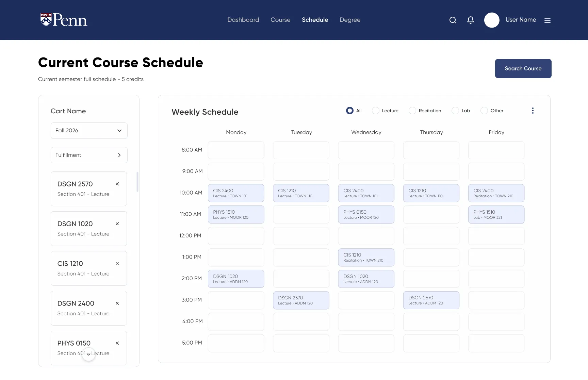Screen dimensions: 588x380
Task: Remove DSGN 1020 from cart
Action: tap(117, 224)
